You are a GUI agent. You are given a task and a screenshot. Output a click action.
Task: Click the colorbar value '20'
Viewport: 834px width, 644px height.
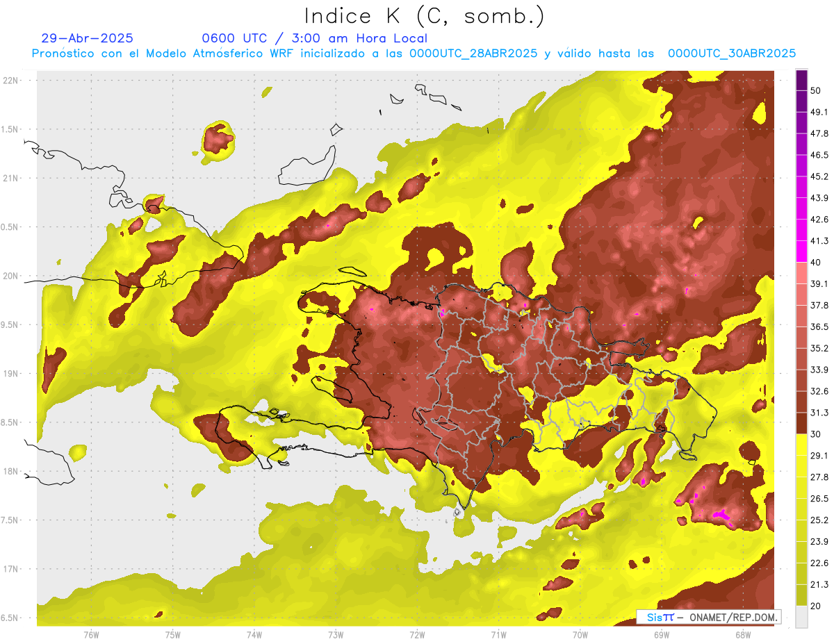[x=815, y=606]
